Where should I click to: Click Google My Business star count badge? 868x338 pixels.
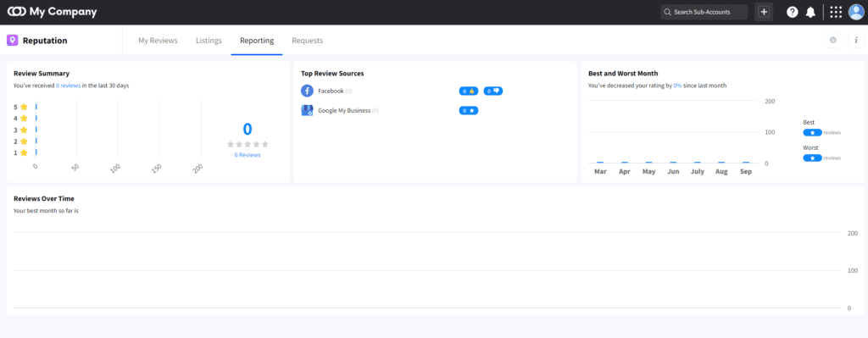pyautogui.click(x=468, y=111)
